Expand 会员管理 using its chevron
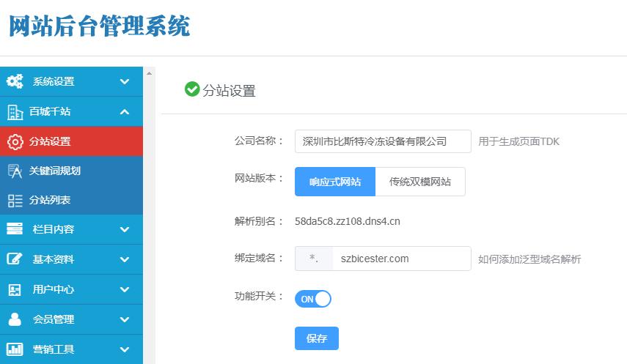 point(125,319)
